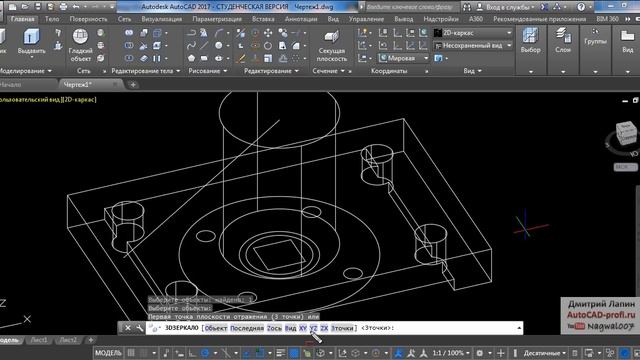Click the Undo arrow in quick access toolbar
640x360 pixels.
(76, 7)
